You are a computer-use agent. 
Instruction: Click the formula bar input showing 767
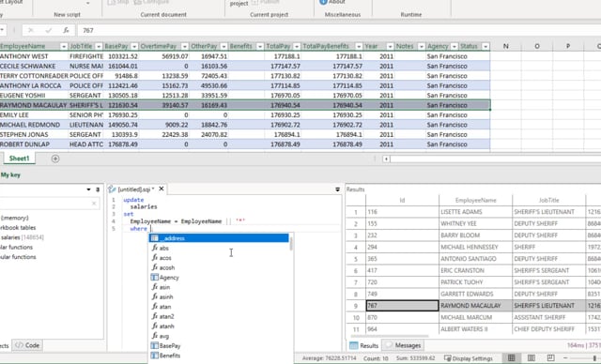[x=339, y=30]
